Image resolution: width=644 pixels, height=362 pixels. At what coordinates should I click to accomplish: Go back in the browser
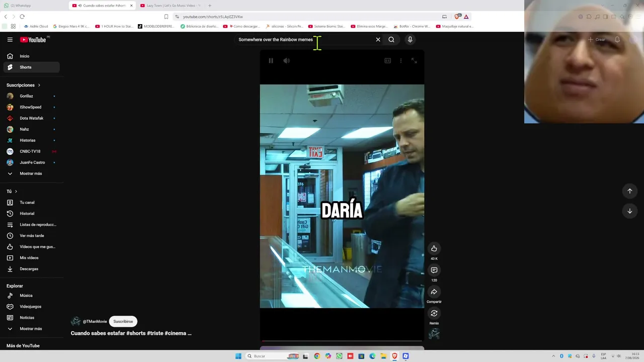[x=6, y=17]
